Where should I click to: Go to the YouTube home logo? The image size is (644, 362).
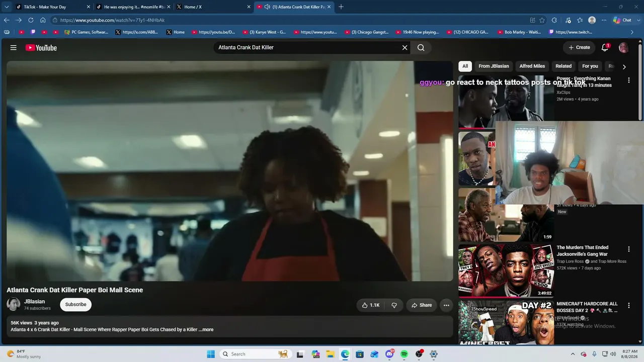click(x=41, y=48)
